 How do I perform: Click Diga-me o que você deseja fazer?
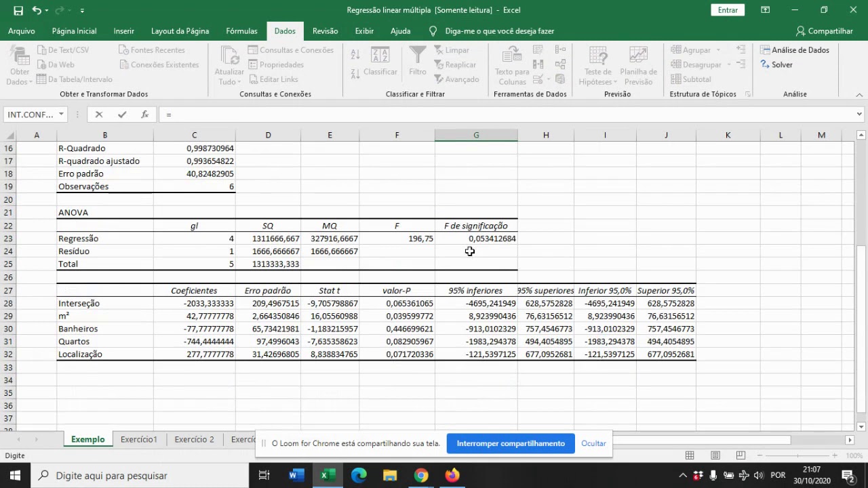499,31
